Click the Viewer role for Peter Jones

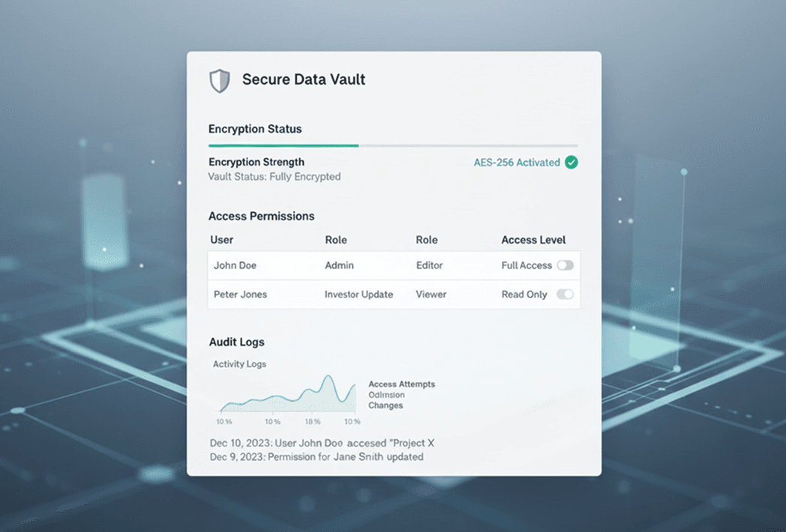click(431, 294)
